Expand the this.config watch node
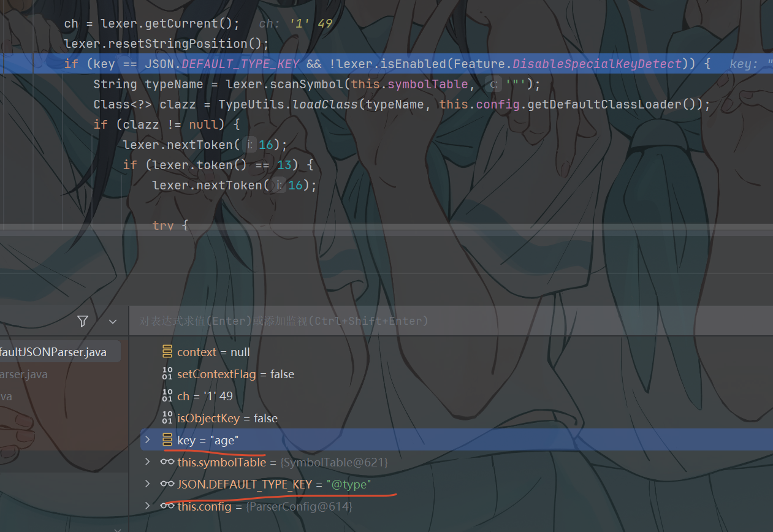 pos(147,506)
